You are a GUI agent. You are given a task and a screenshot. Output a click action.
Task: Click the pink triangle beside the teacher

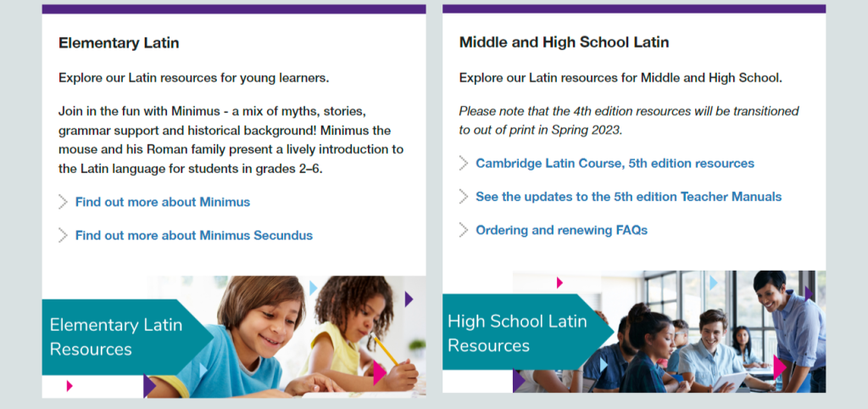(x=780, y=367)
